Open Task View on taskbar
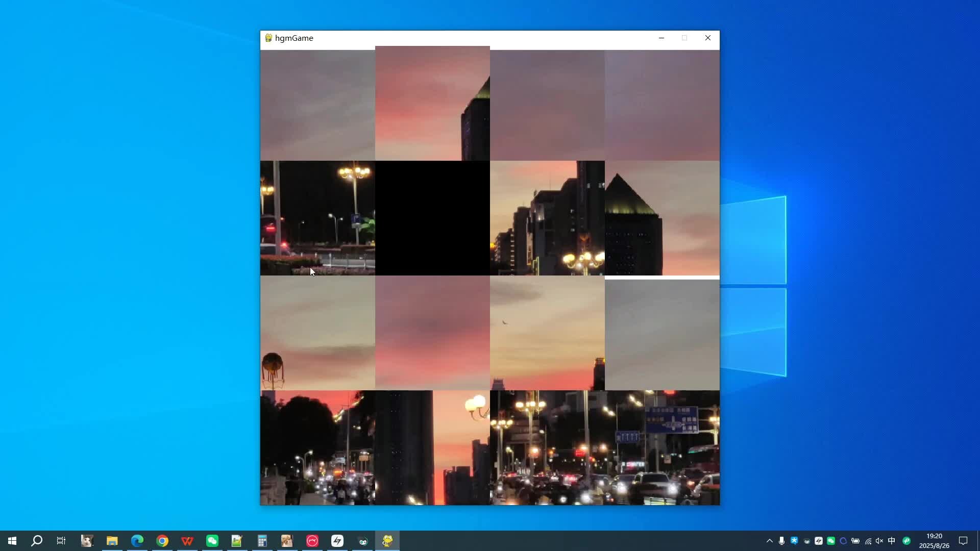 coord(61,541)
